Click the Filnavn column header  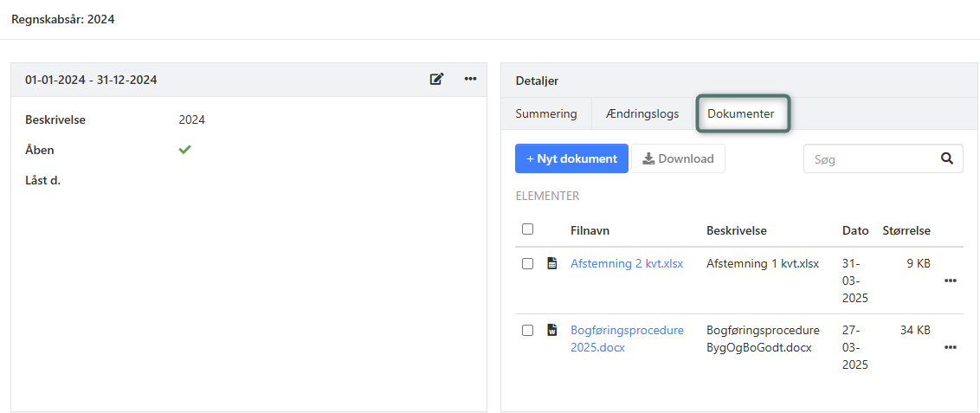590,230
